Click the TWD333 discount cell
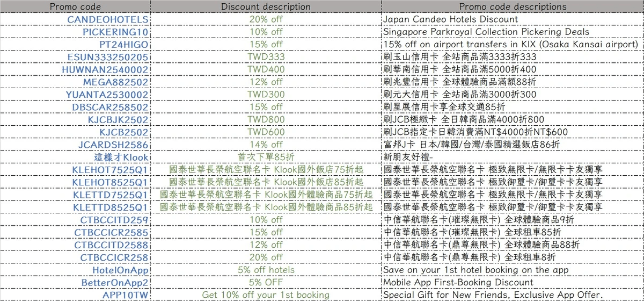Image resolution: width=644 pixels, height=301 pixels. [266, 57]
